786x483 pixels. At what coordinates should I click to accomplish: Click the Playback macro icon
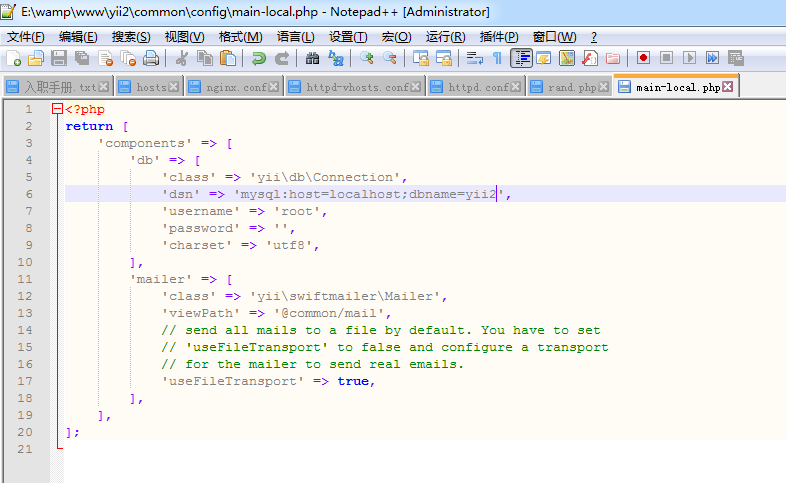pyautogui.click(x=689, y=58)
